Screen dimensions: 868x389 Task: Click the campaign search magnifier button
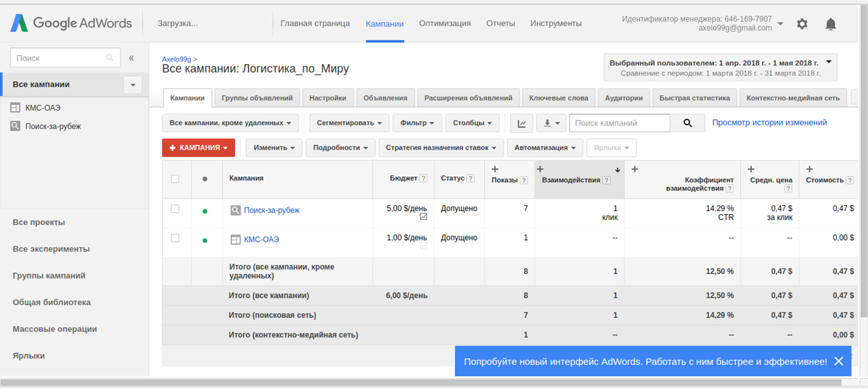pyautogui.click(x=687, y=123)
